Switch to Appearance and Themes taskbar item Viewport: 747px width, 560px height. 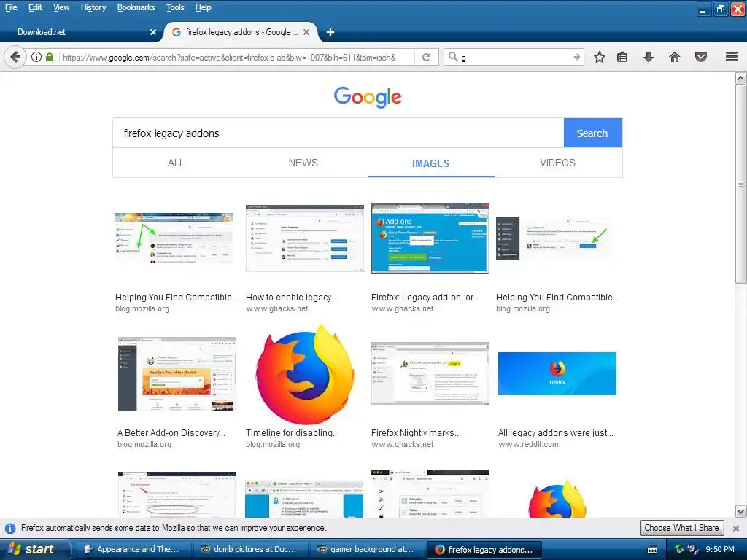coord(132,550)
